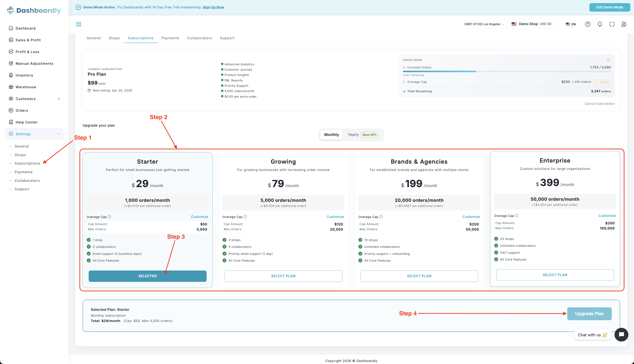
Task: Show Starter overage cap info icon
Action: (x=109, y=217)
